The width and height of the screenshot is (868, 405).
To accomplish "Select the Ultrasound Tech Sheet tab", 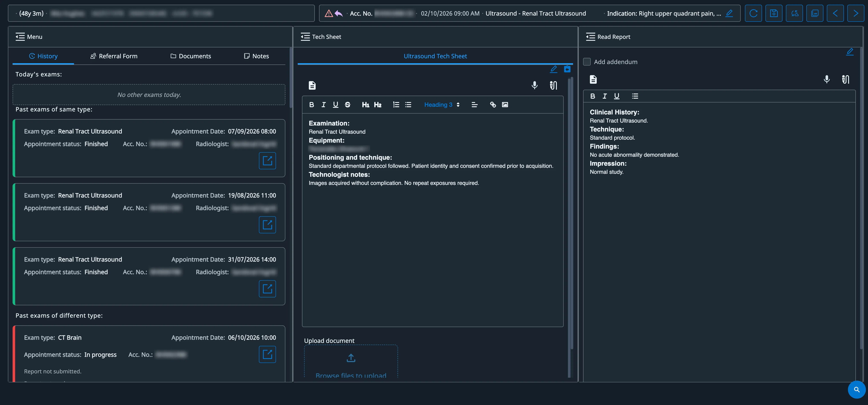I will [435, 56].
